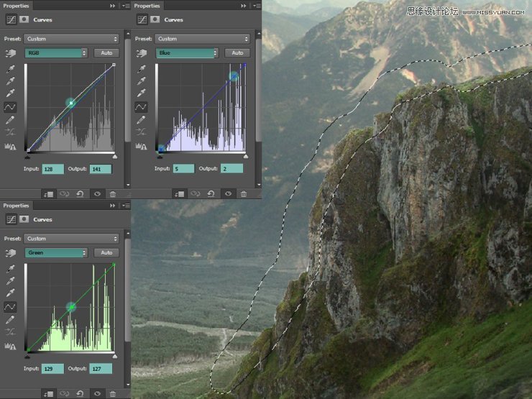
Task: Select edit points curve tool in Blue panel
Action: 141,107
